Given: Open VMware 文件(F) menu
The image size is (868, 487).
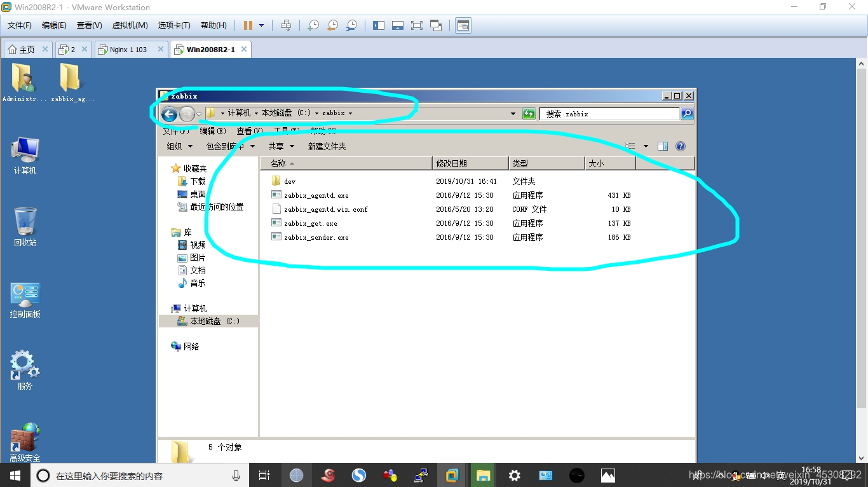Looking at the screenshot, I should coord(20,25).
